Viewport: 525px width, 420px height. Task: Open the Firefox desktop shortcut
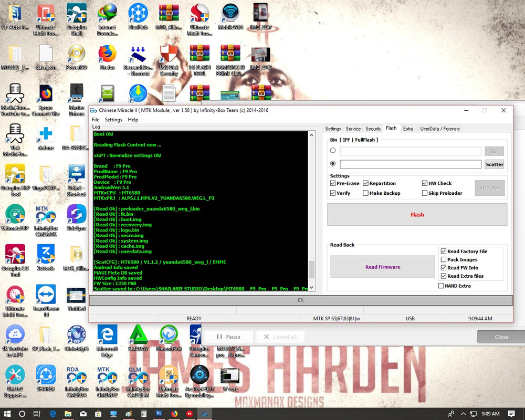pos(107,57)
